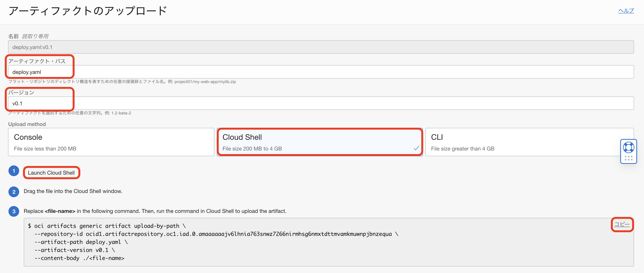Click the step 3 numbered circle
The height and width of the screenshot is (273, 644).
[x=14, y=211]
